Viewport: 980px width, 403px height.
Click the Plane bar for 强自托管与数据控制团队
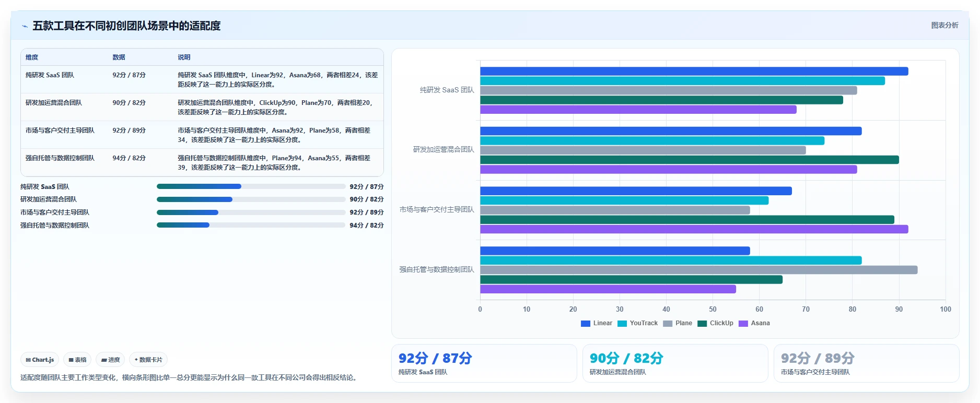698,270
